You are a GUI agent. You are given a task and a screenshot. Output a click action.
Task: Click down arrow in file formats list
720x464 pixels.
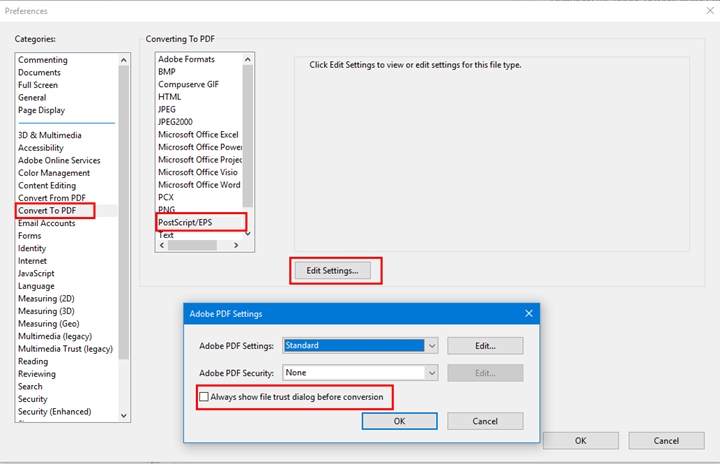[248, 234]
